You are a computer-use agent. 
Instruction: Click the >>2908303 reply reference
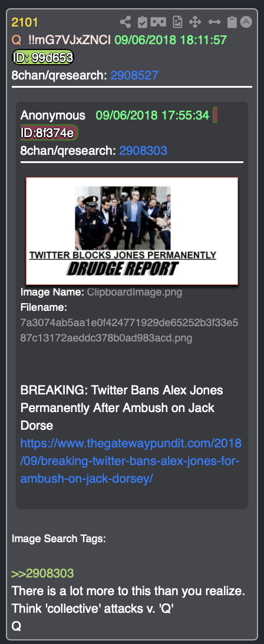(43, 573)
